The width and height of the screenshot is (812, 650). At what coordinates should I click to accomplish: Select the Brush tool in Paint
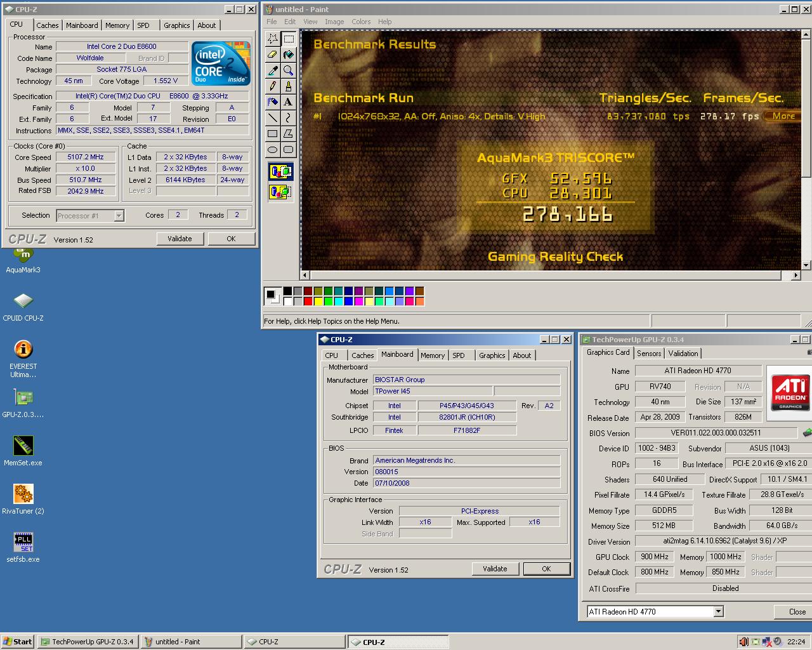(x=288, y=86)
